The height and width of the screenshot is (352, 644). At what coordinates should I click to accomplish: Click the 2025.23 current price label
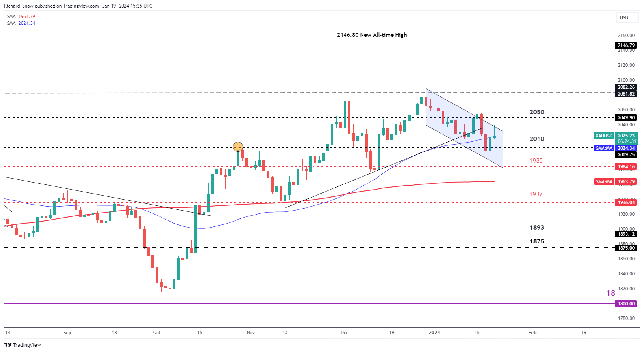pyautogui.click(x=627, y=136)
